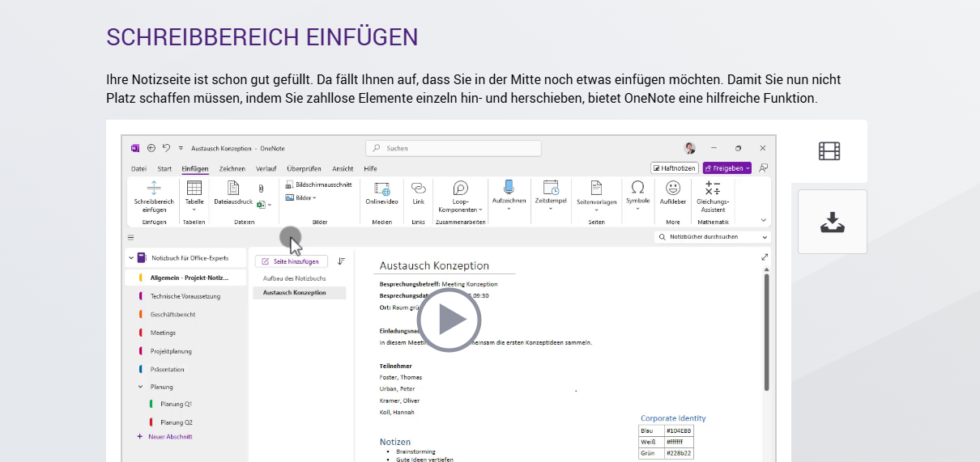Click the Haftnotizen button

coord(674,168)
